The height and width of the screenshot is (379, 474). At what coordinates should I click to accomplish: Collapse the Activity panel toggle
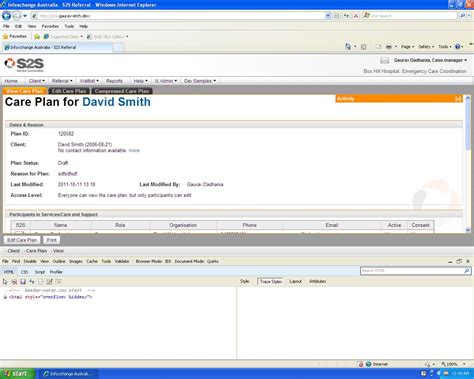458,99
